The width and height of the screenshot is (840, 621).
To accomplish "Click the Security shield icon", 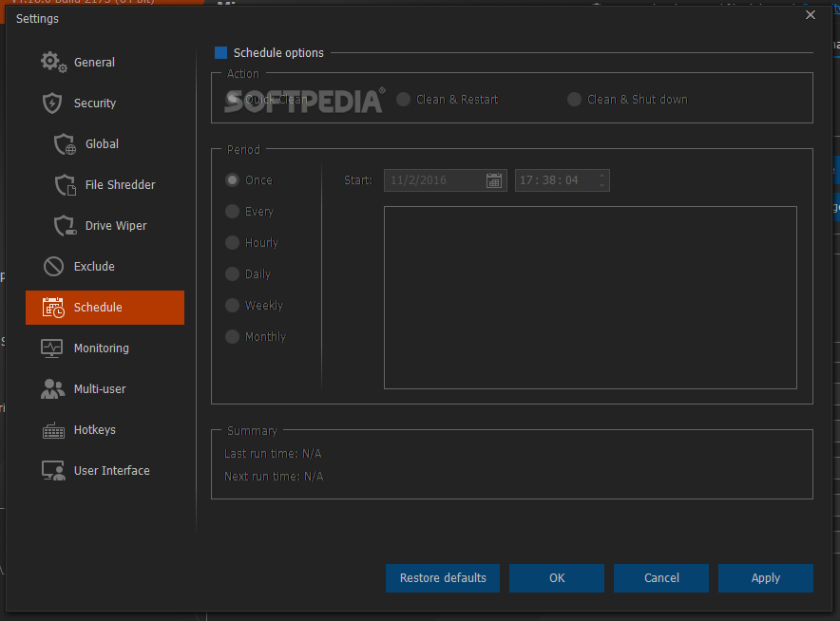I will coord(52,103).
